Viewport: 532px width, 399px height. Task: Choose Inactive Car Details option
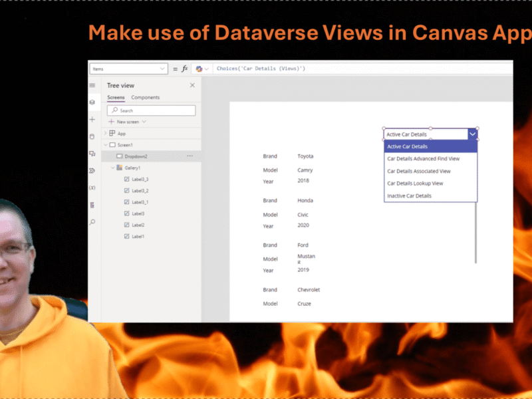click(430, 196)
